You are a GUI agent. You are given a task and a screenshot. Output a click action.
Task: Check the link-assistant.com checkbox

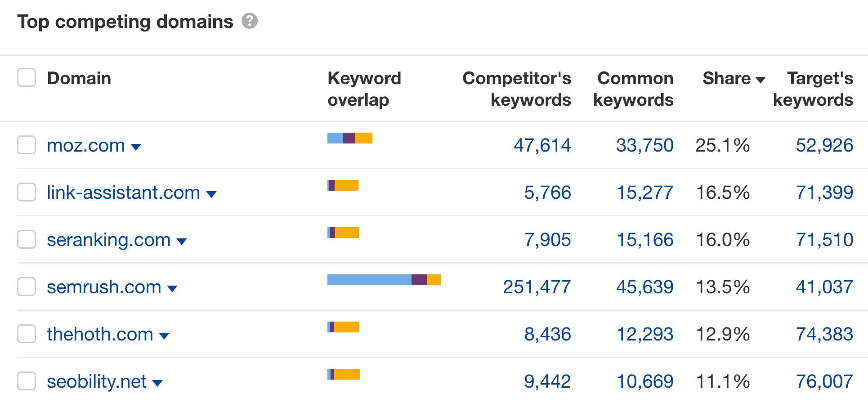pyautogui.click(x=27, y=192)
